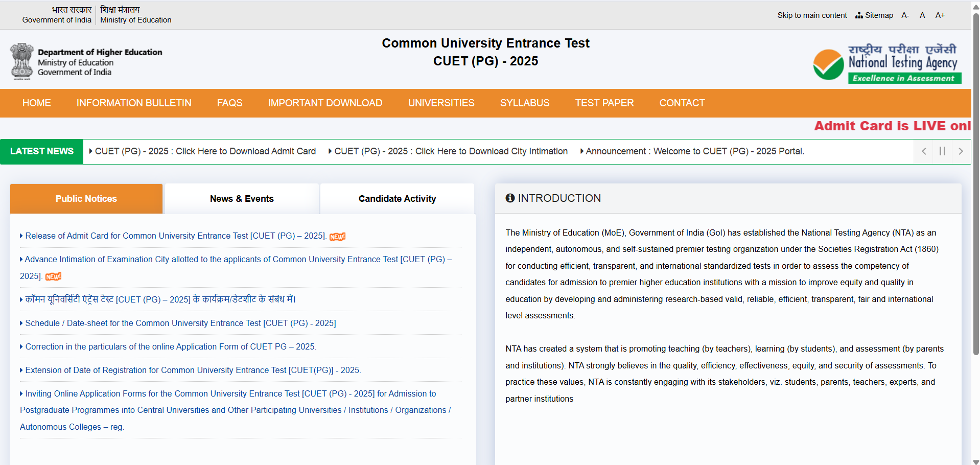This screenshot has height=465, width=980.
Task: Open IMPORTANT DOWNLOAD menu
Action: (x=325, y=103)
